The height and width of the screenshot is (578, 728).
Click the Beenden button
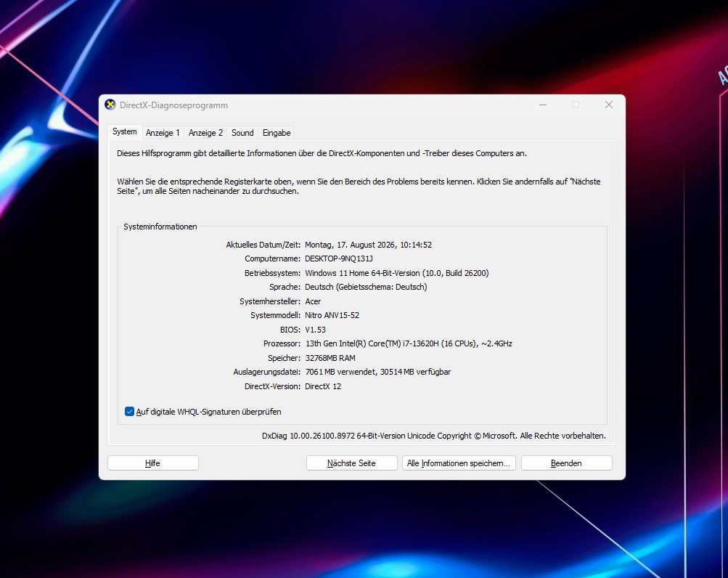566,463
